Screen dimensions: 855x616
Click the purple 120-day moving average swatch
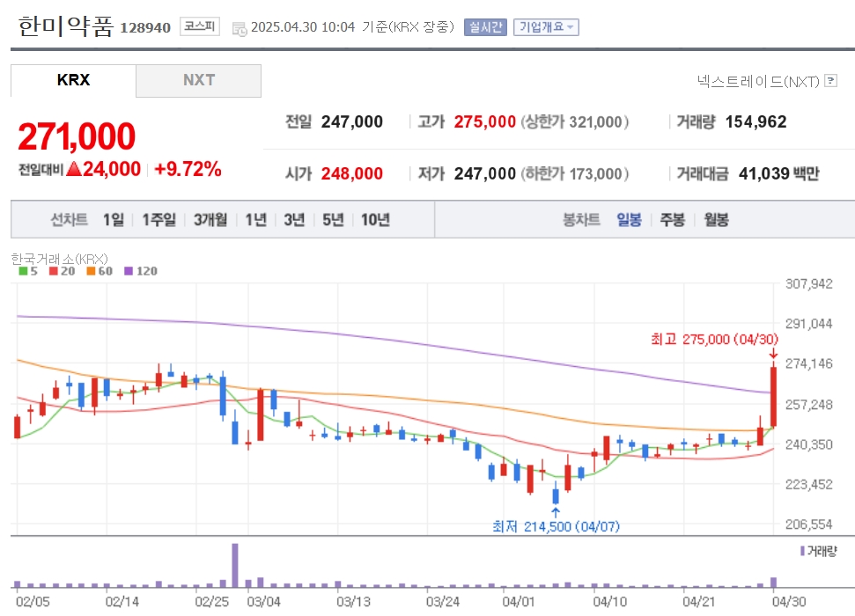pos(129,271)
